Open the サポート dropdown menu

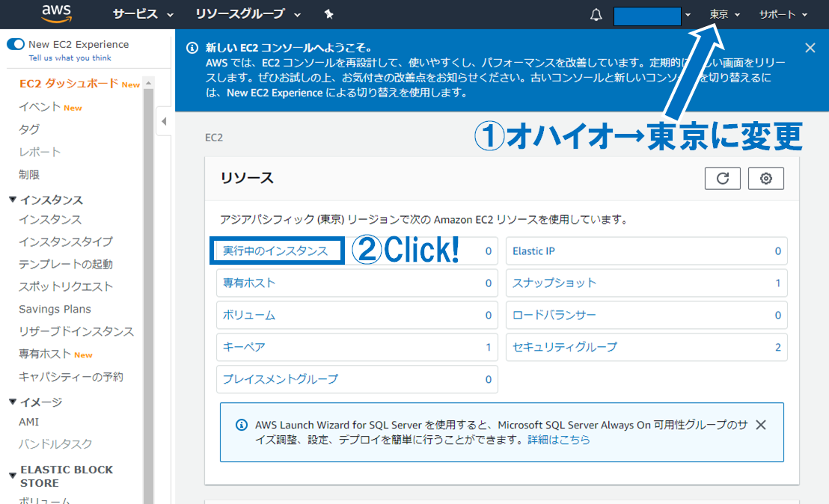pos(783,14)
